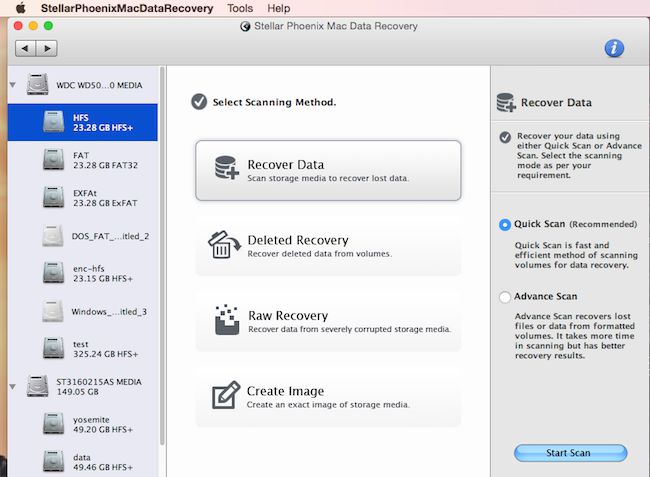Click the Stellar Phoenix title bar globe icon
The image size is (650, 477).
coord(245,27)
